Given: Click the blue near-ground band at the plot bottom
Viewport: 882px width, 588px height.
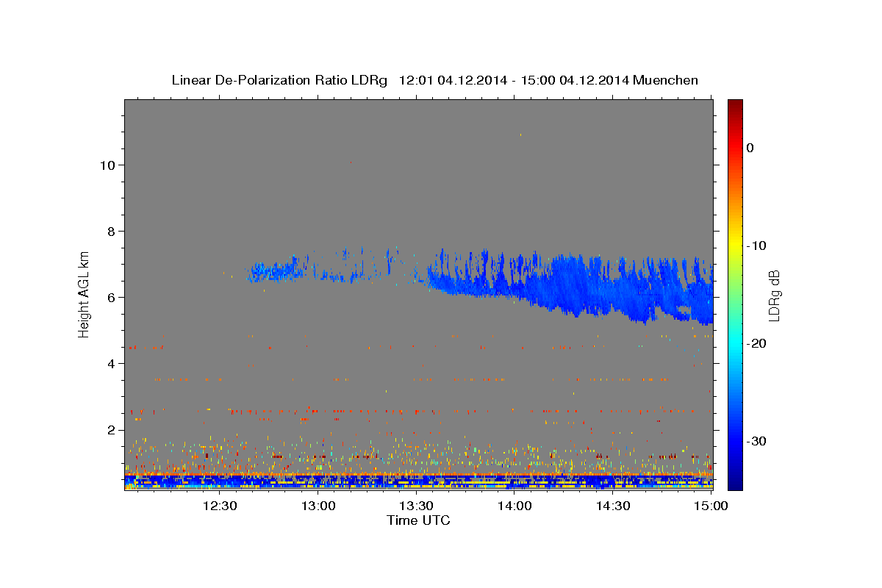Looking at the screenshot, I should click(x=418, y=481).
